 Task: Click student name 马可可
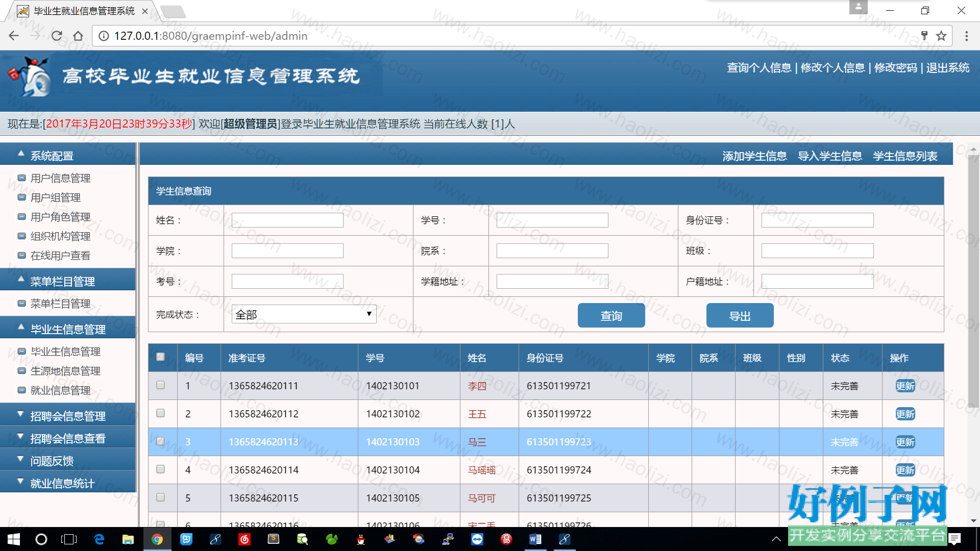pyautogui.click(x=482, y=498)
